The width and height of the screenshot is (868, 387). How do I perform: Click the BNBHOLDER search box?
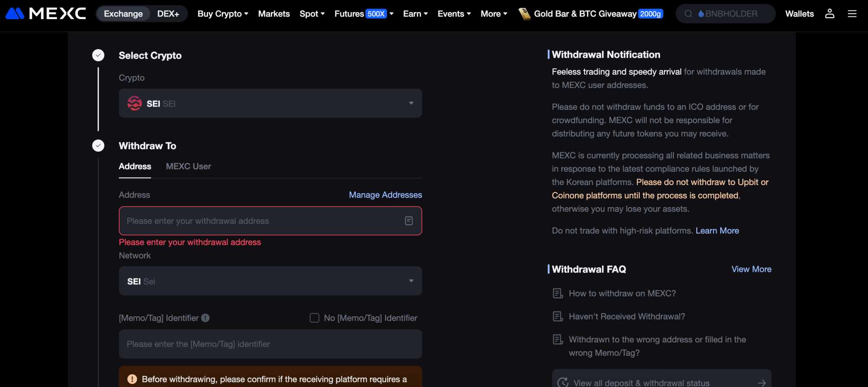(x=725, y=14)
